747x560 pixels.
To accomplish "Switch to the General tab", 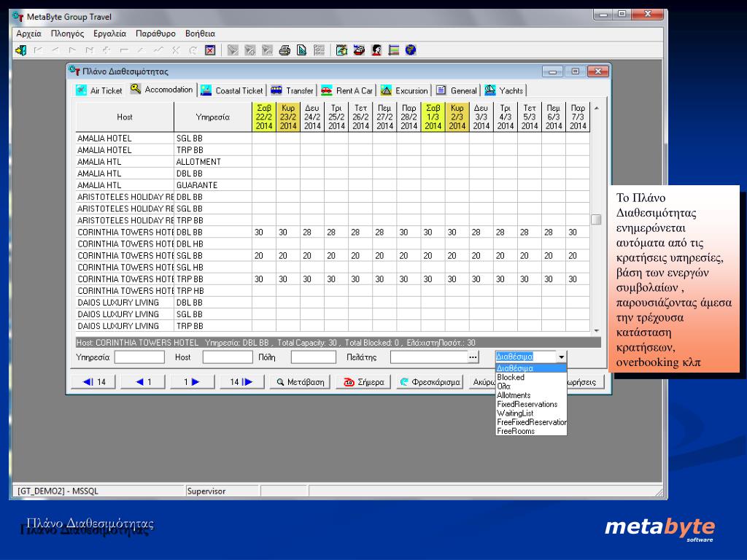I will coord(457,90).
